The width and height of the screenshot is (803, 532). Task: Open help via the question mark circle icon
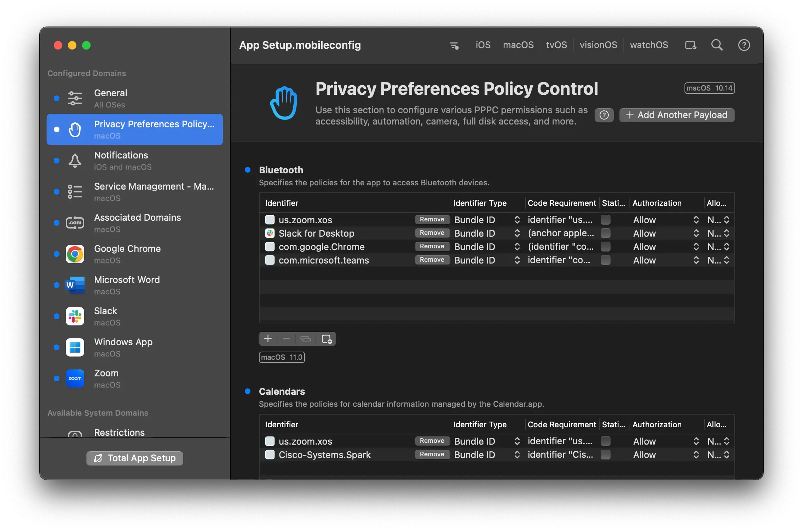pyautogui.click(x=744, y=45)
